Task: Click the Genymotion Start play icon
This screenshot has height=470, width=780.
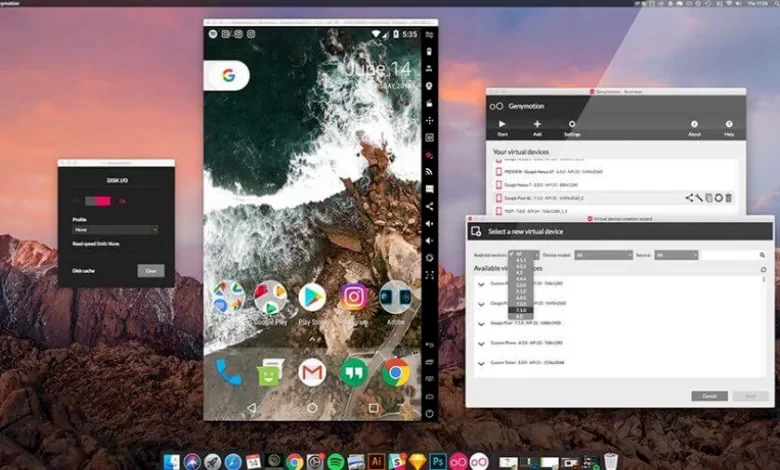Action: pos(502,124)
